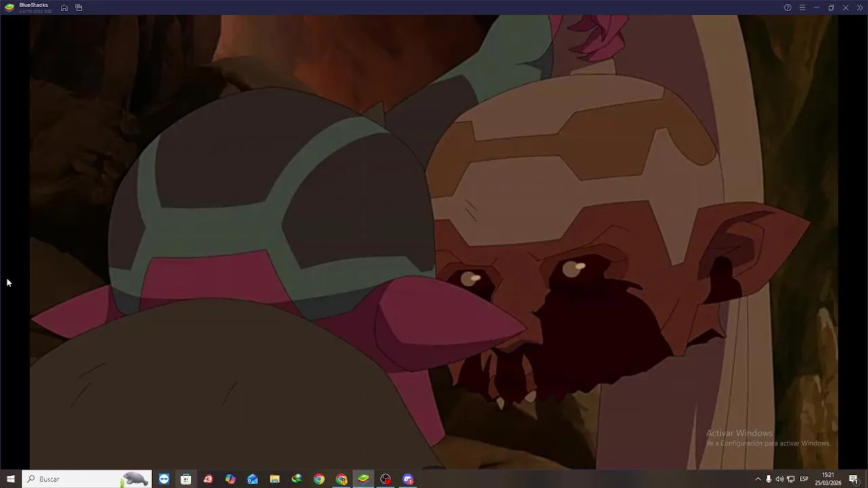Screen dimensions: 868x488
Task: Switch to BlueStacks taskbar icon
Action: (363, 479)
